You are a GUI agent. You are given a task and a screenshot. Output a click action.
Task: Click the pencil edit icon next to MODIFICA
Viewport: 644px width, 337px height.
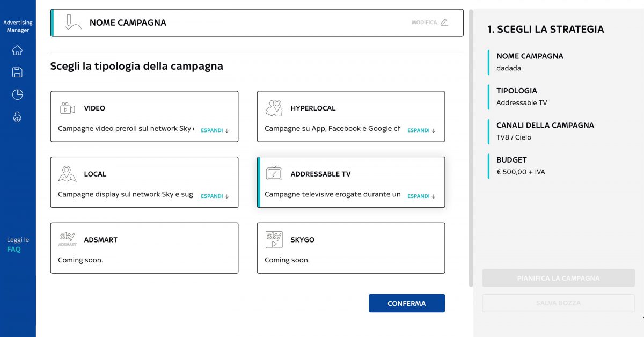(x=444, y=23)
